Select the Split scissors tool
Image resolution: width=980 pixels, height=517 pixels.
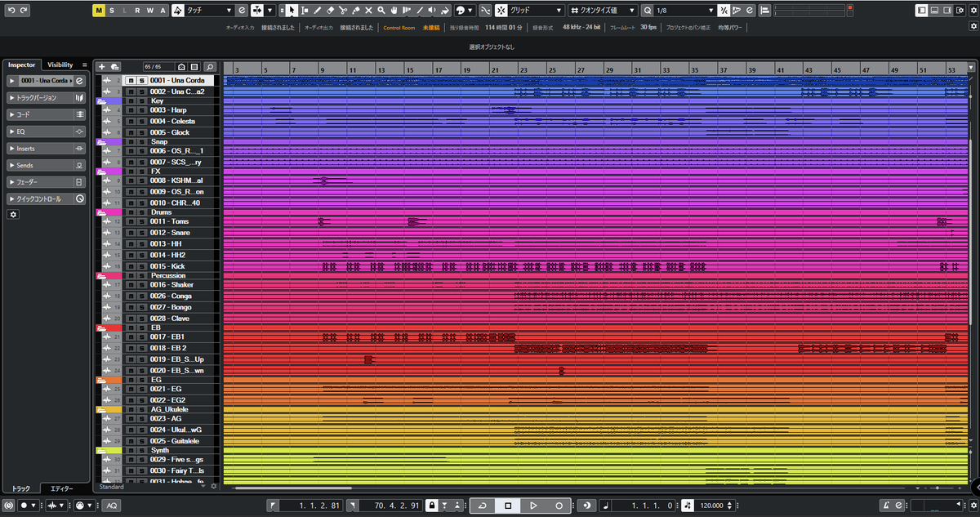[x=343, y=11]
